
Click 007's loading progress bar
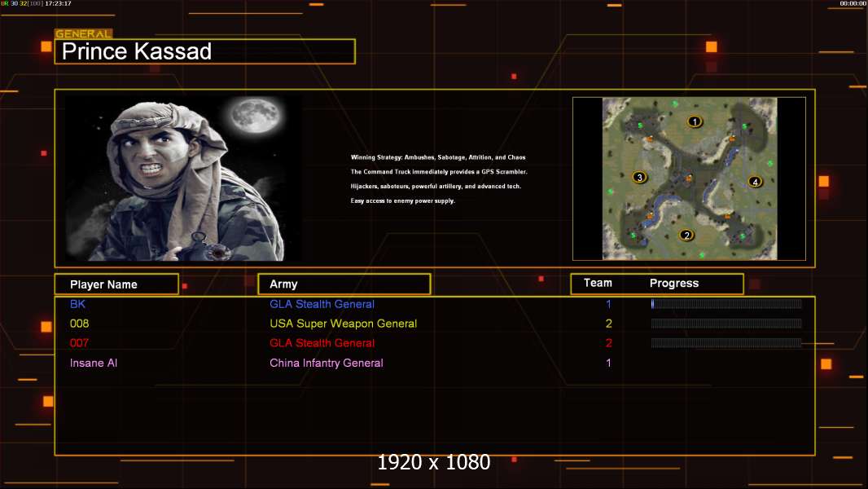(x=726, y=343)
